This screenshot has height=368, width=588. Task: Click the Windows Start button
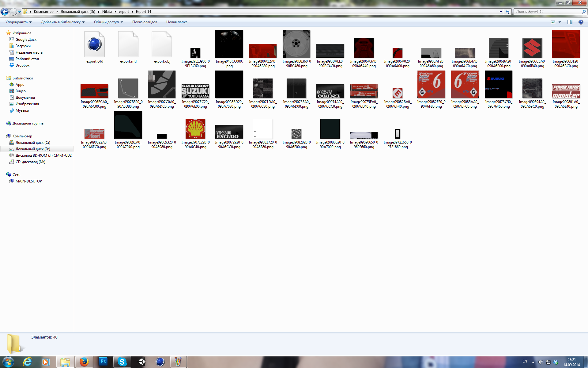pyautogui.click(x=8, y=362)
